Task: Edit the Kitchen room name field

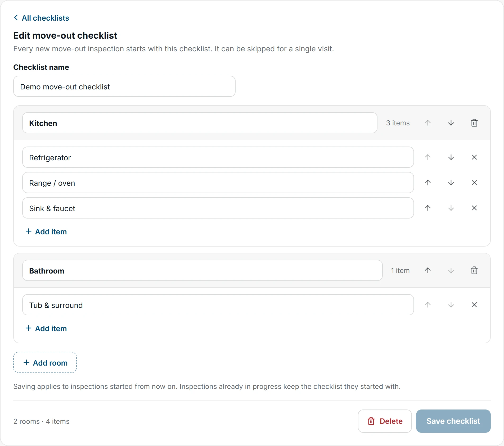Action: 200,123
